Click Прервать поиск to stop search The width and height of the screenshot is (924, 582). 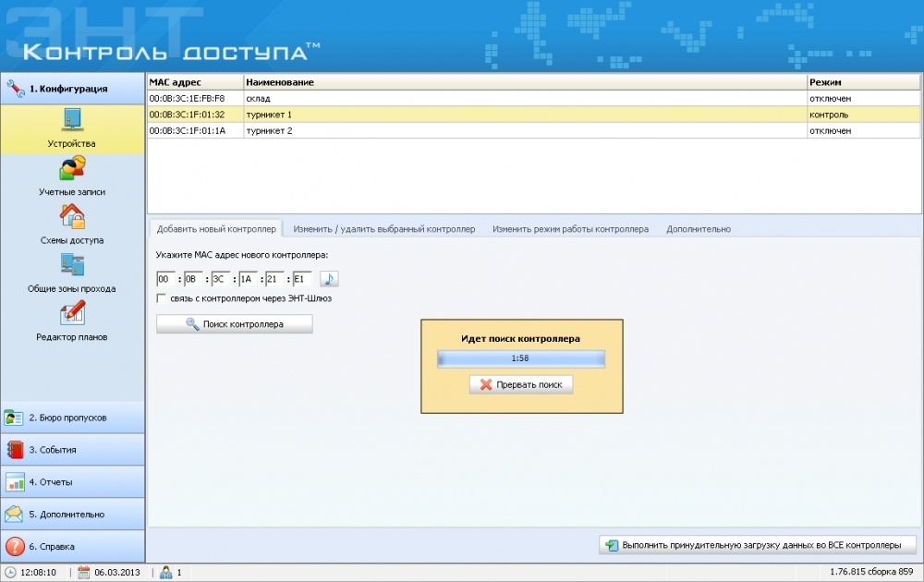click(521, 384)
